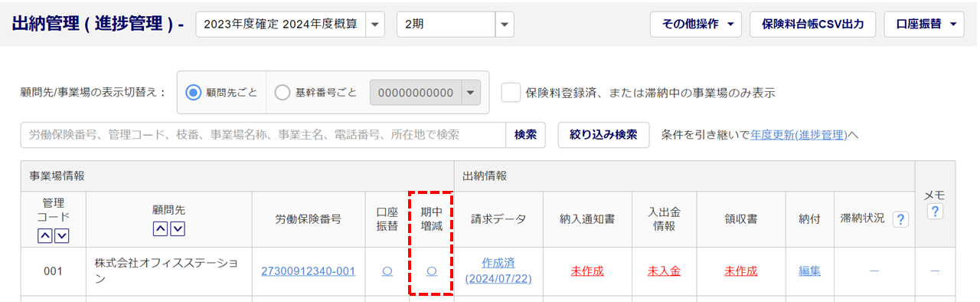Open help icon under メモ header

point(934,212)
